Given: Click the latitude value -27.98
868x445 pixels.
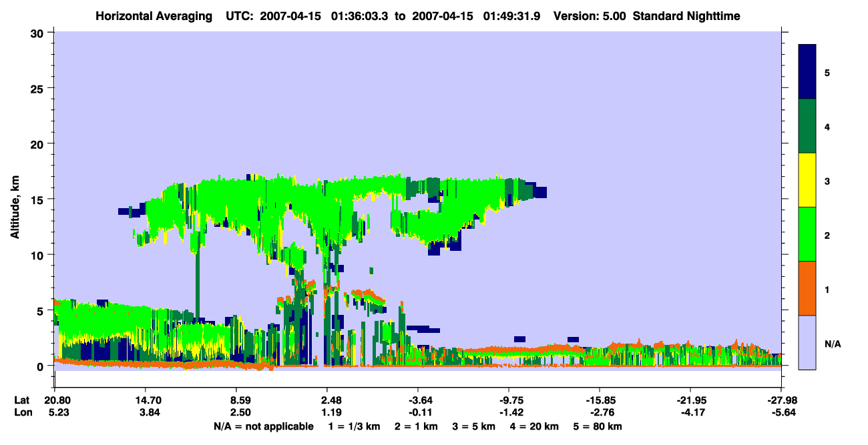Looking at the screenshot, I should 781,400.
